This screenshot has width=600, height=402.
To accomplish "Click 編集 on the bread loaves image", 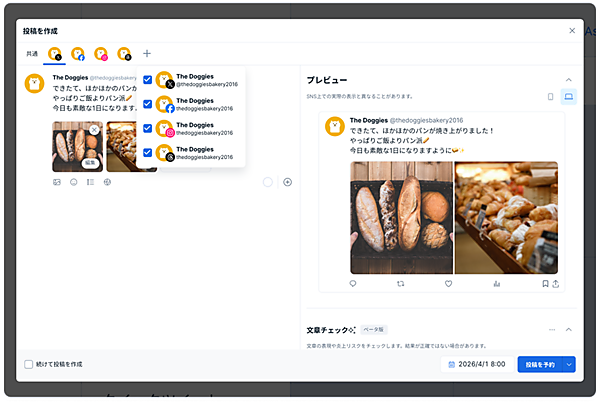I will (90, 163).
